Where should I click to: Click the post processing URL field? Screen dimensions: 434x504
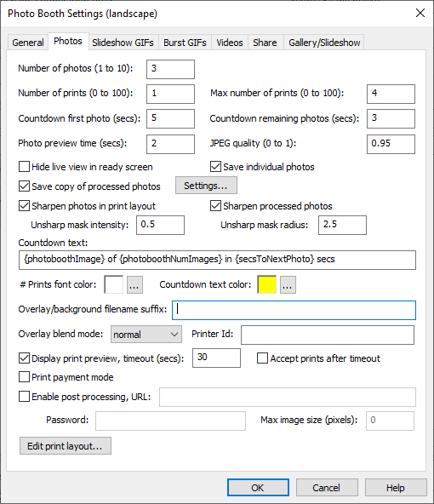[288, 397]
